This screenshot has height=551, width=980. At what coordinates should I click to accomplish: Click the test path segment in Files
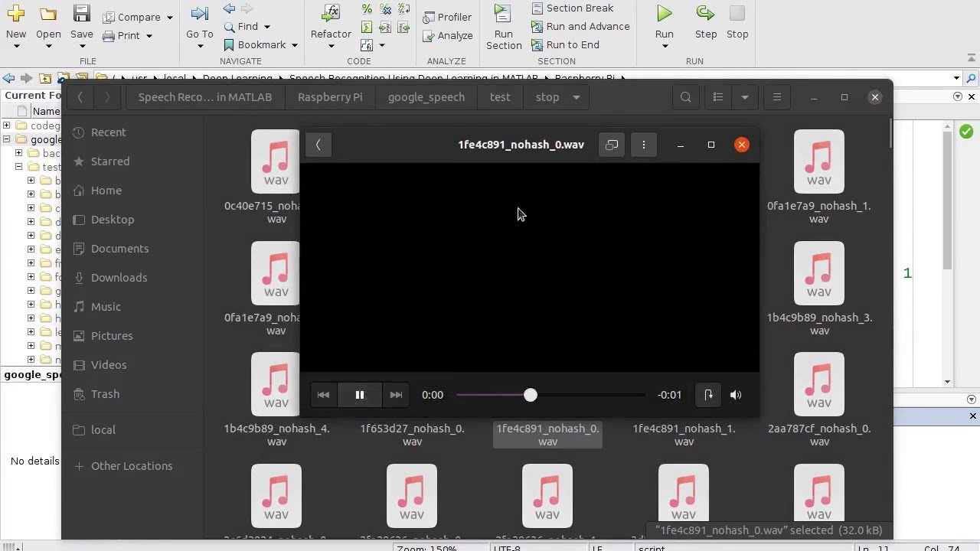point(500,97)
